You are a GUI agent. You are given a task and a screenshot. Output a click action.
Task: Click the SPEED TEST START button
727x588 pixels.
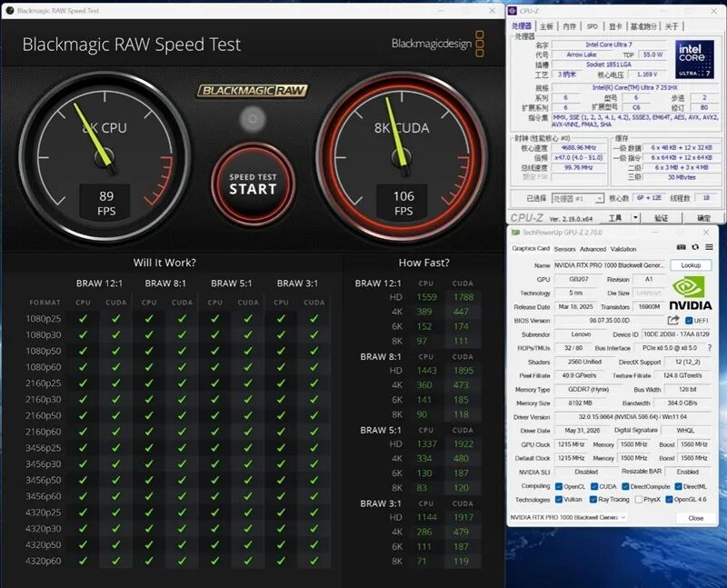click(x=254, y=184)
